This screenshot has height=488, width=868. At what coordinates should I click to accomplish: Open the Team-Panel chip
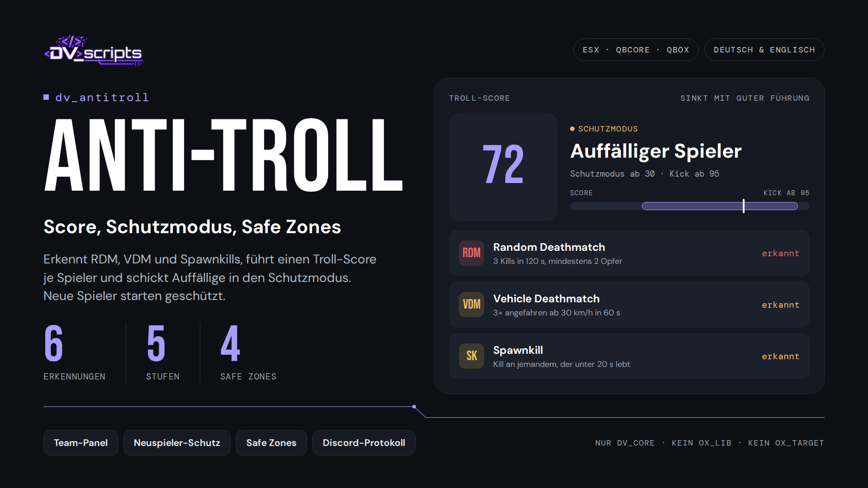(x=80, y=443)
